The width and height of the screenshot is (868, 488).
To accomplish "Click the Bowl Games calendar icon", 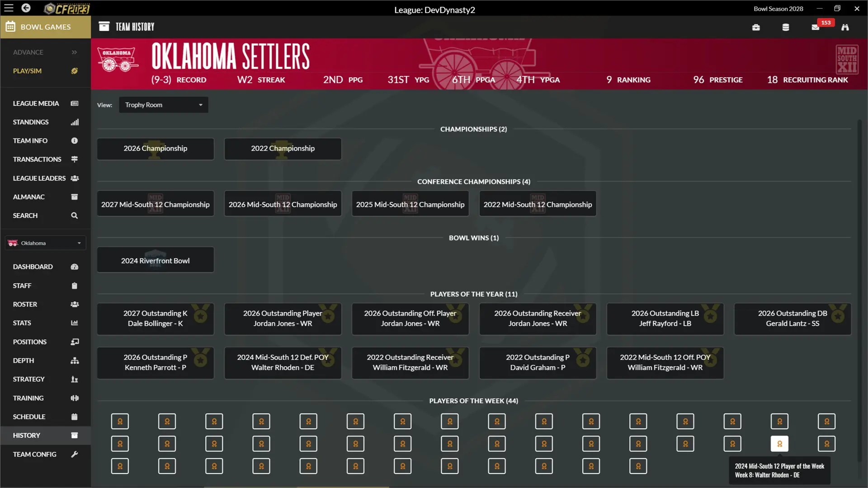I will [x=9, y=27].
